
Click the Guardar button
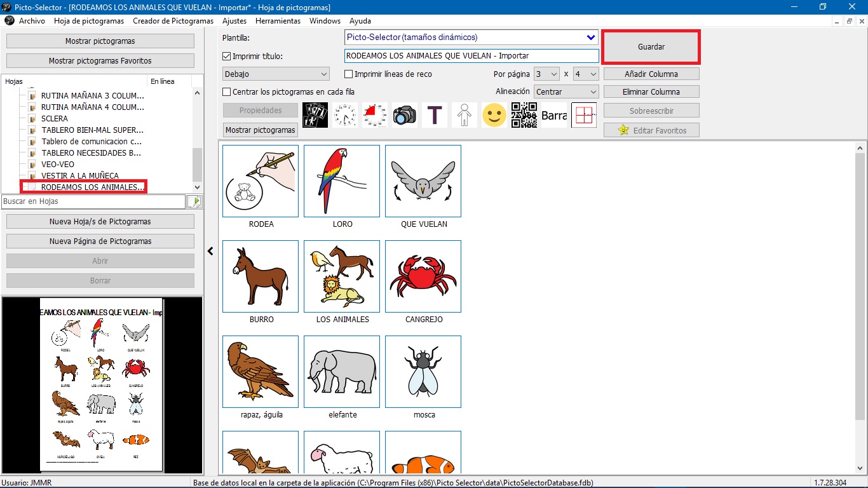[x=651, y=46]
